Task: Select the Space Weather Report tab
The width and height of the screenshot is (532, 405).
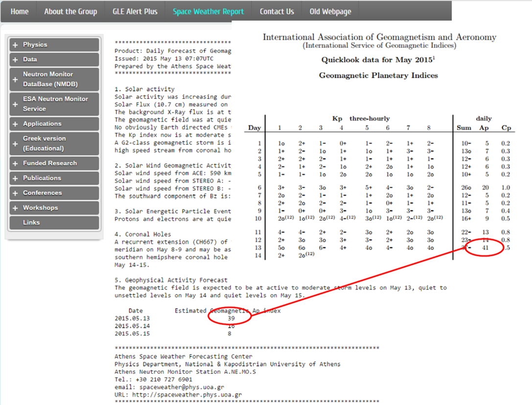Action: point(208,11)
